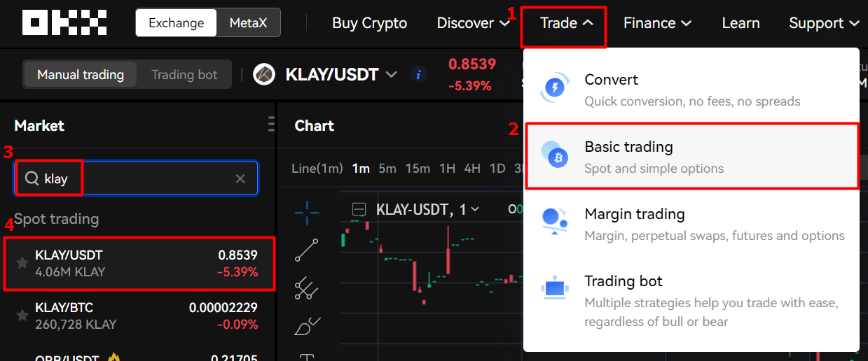Screen dimensions: 868x361
Task: Open the Learn page
Action: pos(740,23)
